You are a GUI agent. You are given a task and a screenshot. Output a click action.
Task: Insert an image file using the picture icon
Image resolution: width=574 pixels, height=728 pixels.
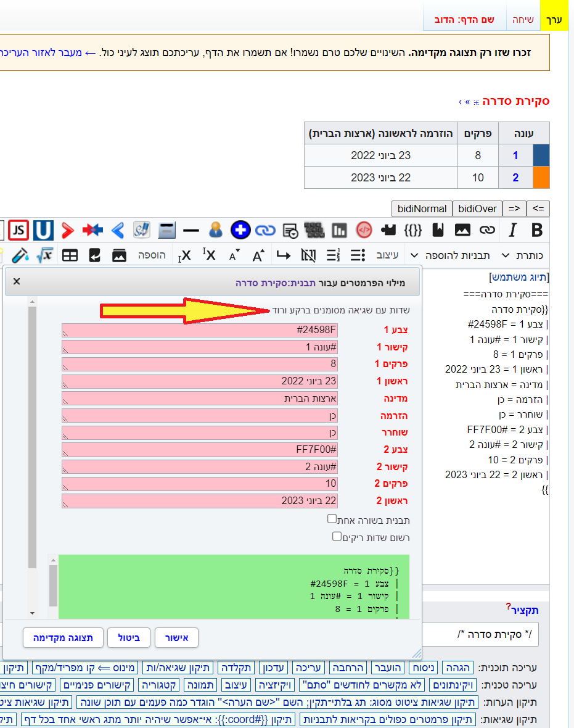point(462,230)
